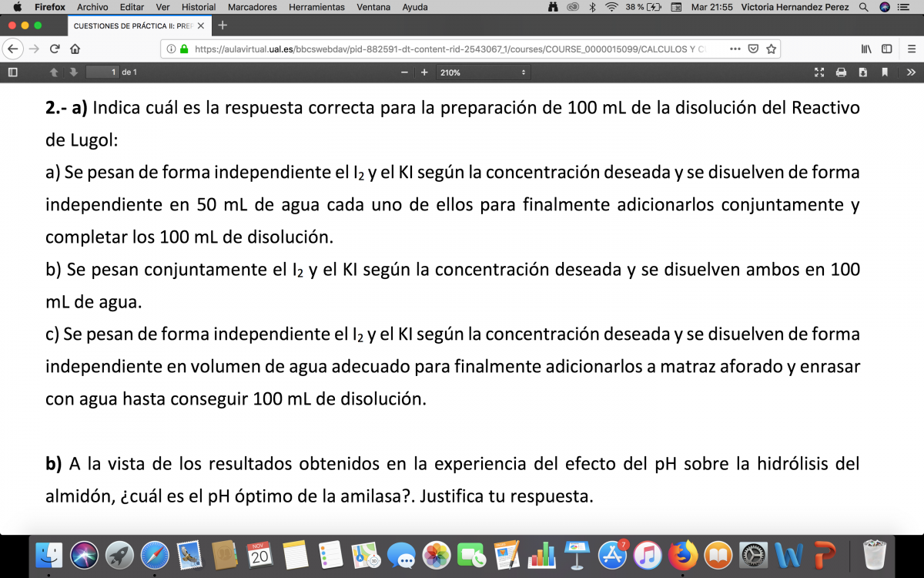Zoom in with the plus button

click(x=424, y=72)
